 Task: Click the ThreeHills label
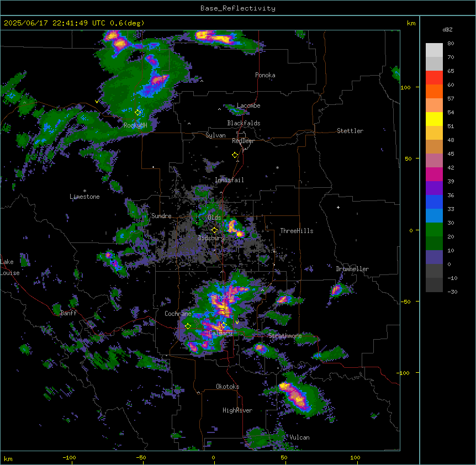(x=297, y=231)
